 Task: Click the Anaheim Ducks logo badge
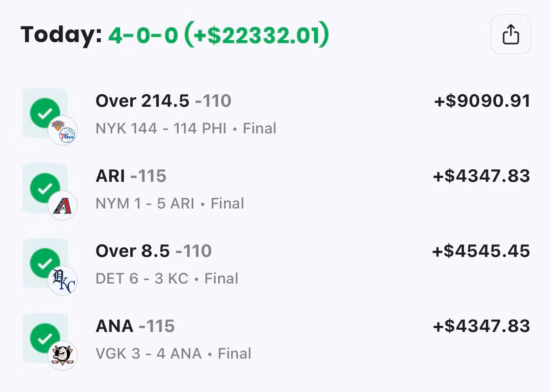pyautogui.click(x=63, y=356)
